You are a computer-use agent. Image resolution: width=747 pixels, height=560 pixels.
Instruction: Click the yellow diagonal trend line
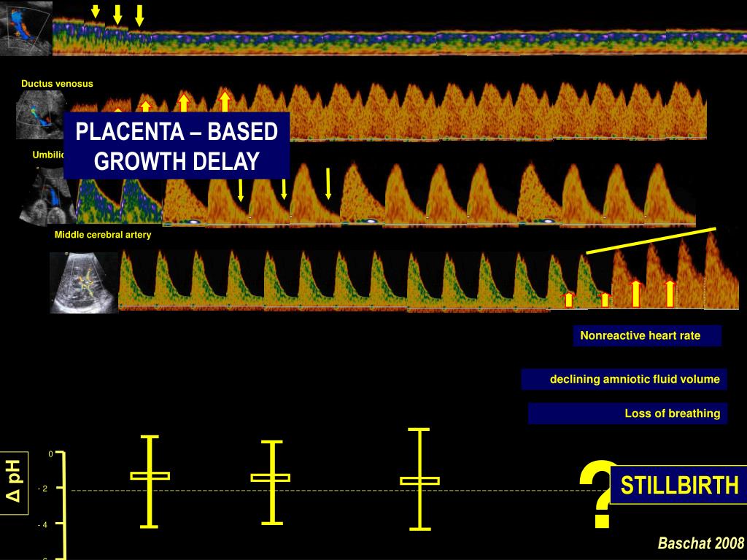651,241
